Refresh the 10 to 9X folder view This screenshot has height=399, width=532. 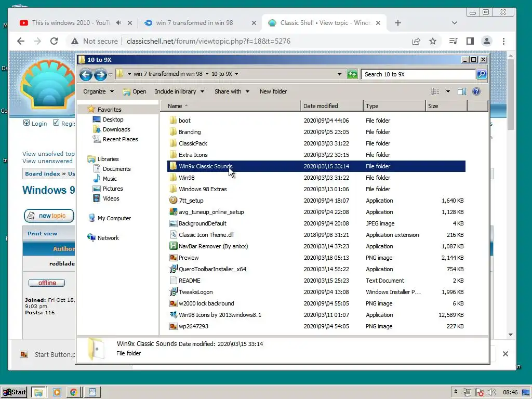tap(352, 74)
